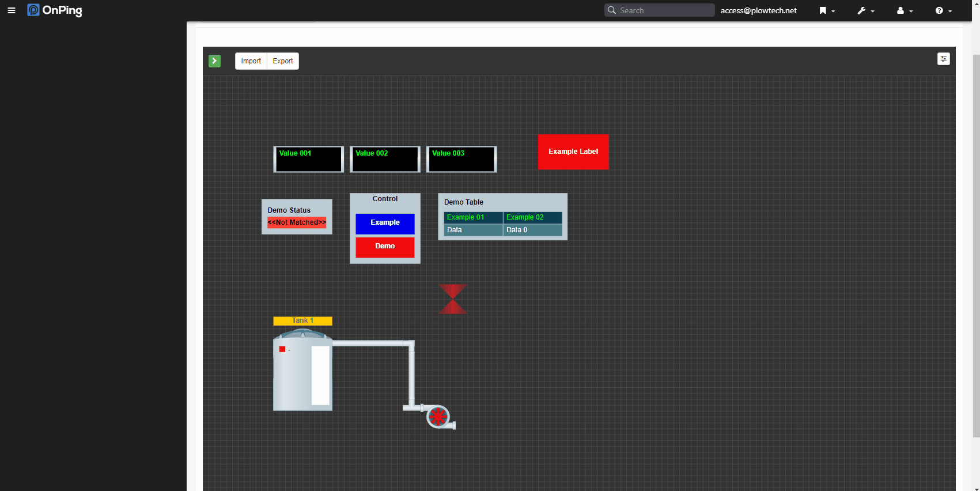980x491 pixels.
Task: Click the green arrow expand panel icon
Action: coord(214,61)
